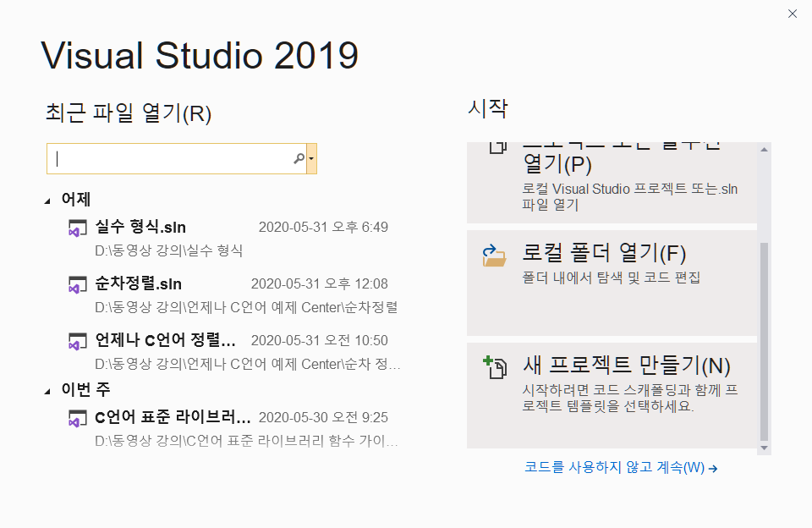Click the folder icon for 로컬 폴더 열기
Viewport: 812px width, 528px height.
coord(494,256)
